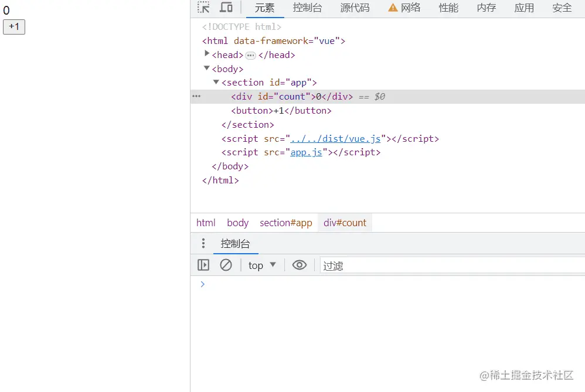Open the top context dropdown

click(x=262, y=265)
